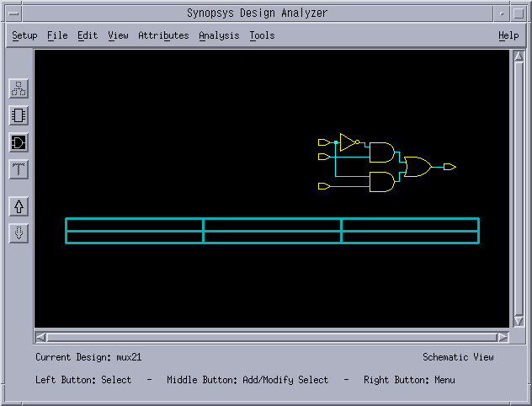Click the 'Current Design: mux21' status text
The width and height of the screenshot is (532, 406).
pyautogui.click(x=88, y=357)
